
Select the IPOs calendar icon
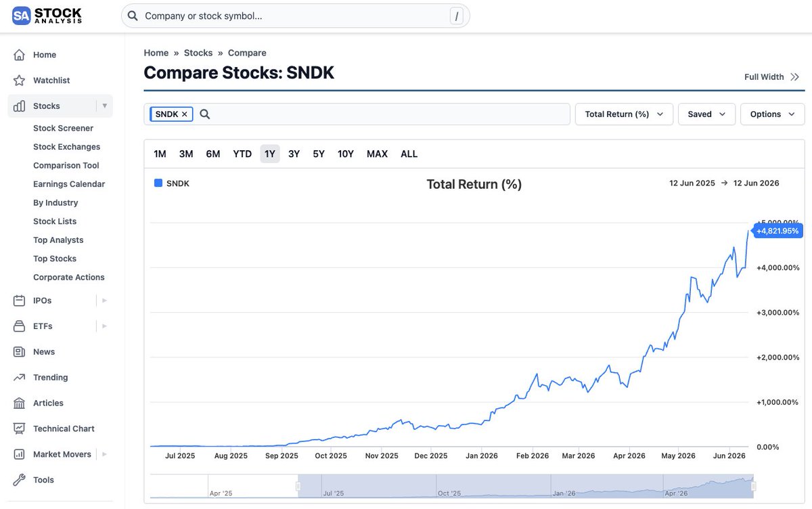pos(20,301)
